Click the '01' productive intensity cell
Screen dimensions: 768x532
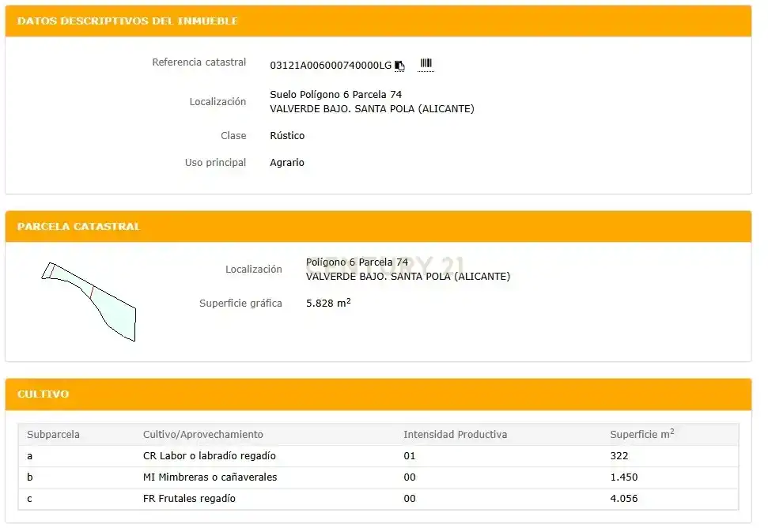(x=410, y=456)
